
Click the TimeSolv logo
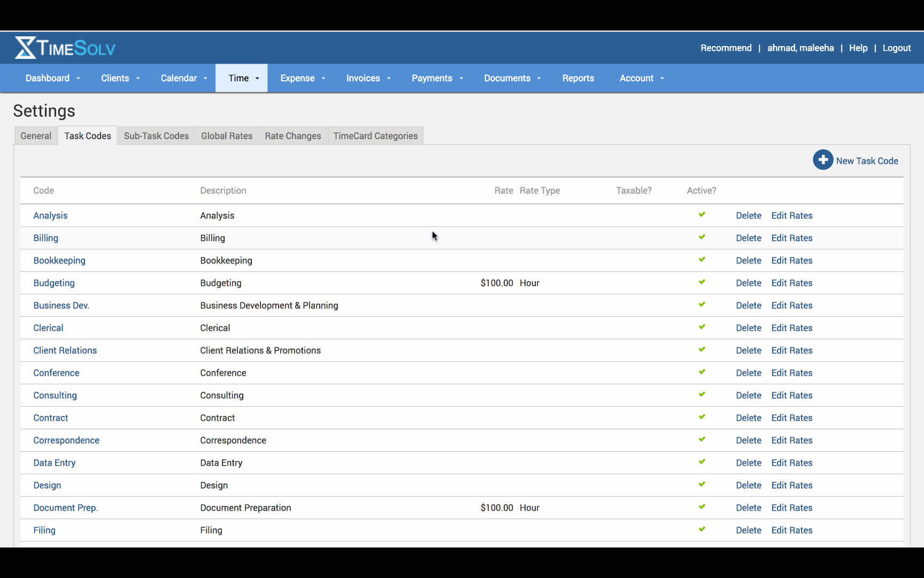point(65,48)
